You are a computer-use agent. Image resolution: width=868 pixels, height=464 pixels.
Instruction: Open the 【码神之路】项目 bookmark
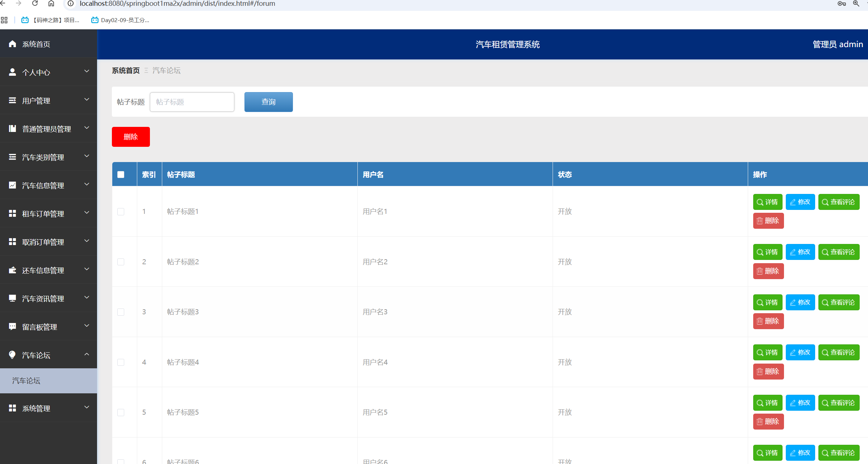(51, 20)
